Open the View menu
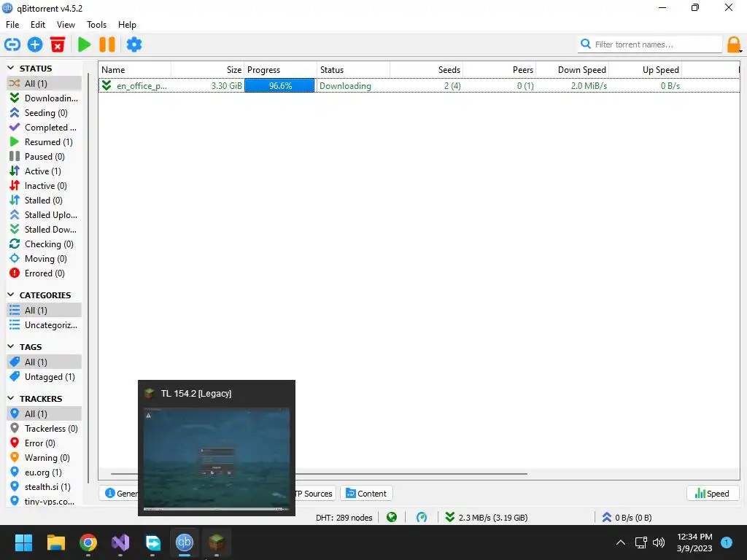Image resolution: width=747 pixels, height=560 pixels. pos(66,25)
